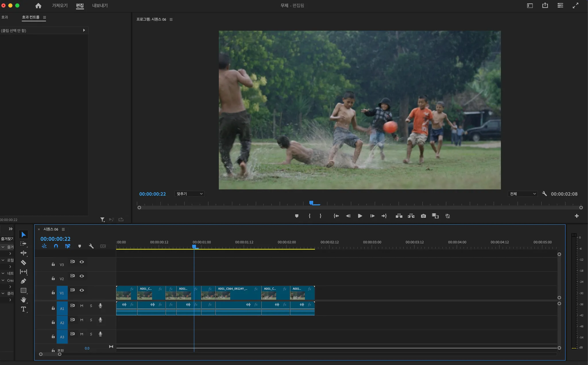Viewport: 588px width, 365px height.
Task: Click the A001_C064_09224Y clip on V1
Action: click(x=238, y=293)
